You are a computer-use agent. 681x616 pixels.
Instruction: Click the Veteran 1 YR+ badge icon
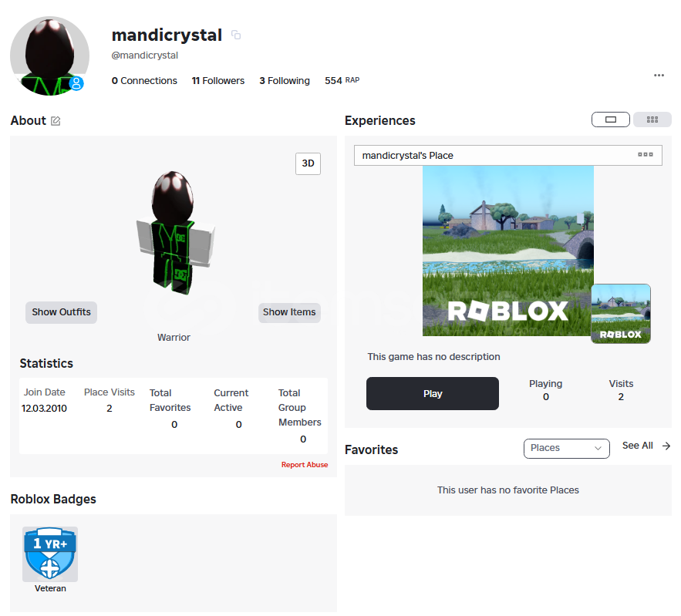50,554
